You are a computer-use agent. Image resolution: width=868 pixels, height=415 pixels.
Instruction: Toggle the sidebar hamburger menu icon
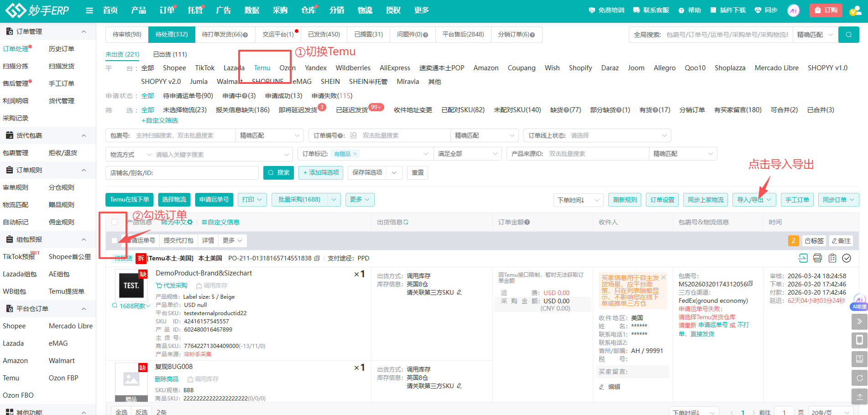(x=89, y=10)
